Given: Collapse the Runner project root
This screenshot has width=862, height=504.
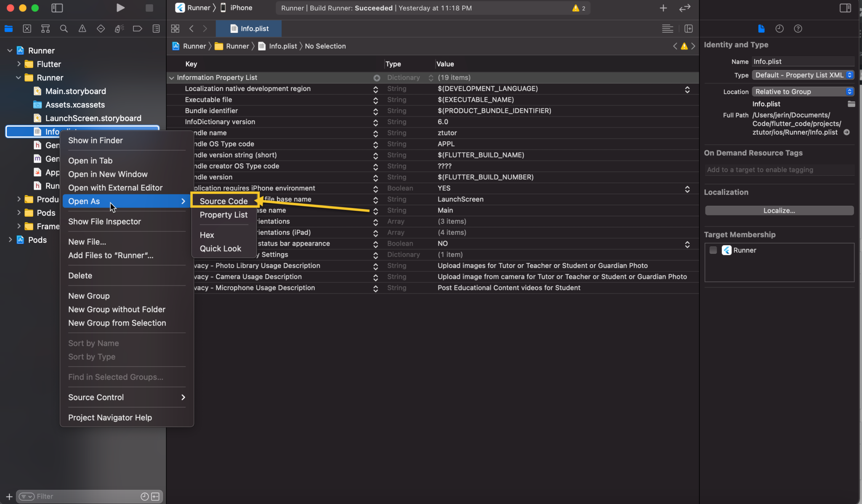Looking at the screenshot, I should 10,50.
